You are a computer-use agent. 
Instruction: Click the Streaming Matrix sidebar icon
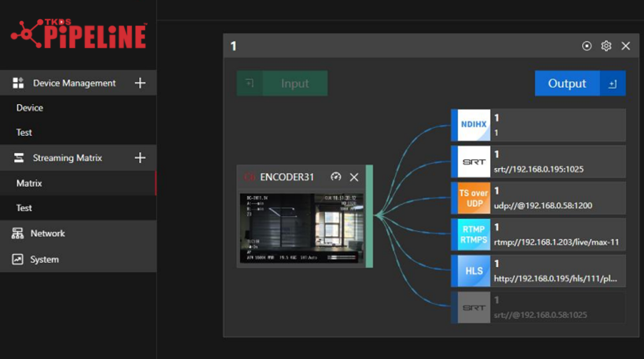point(18,158)
